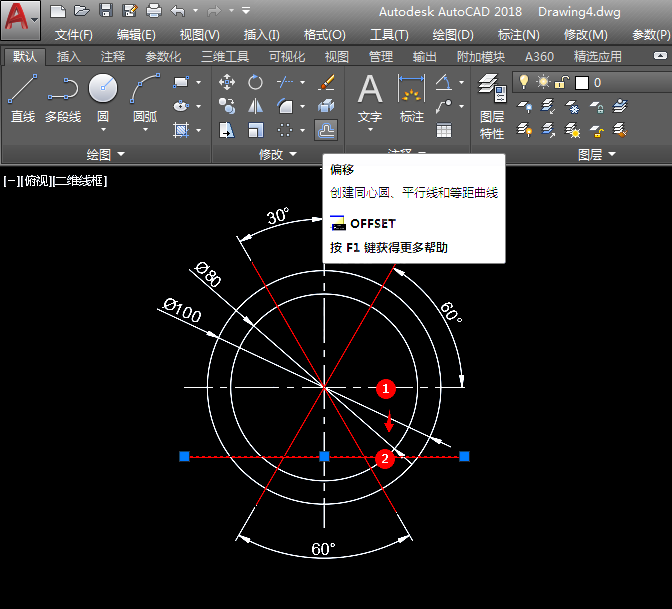Viewport: 672px width, 609px height.
Task: Select the Mirror tool icon
Action: 256,106
